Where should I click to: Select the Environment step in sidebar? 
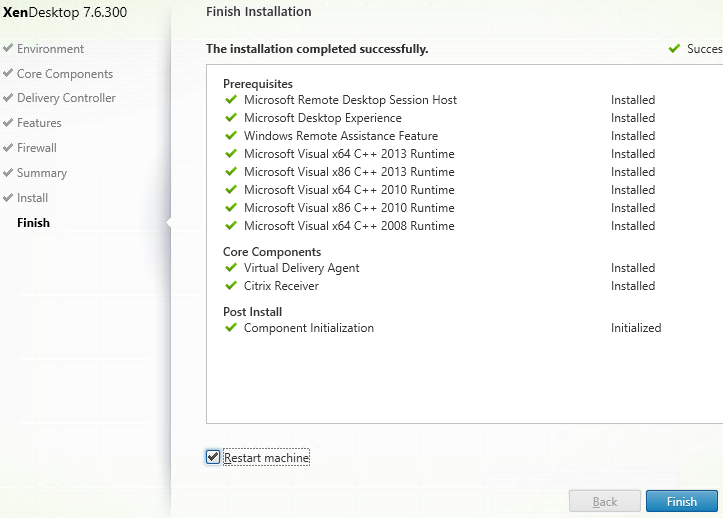click(x=50, y=49)
